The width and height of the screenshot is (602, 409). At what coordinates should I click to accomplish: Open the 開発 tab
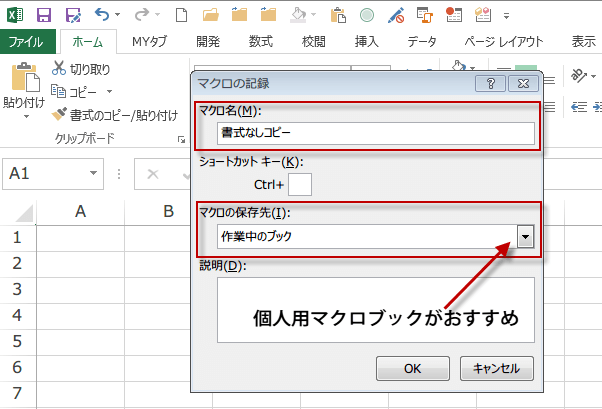tap(208, 41)
